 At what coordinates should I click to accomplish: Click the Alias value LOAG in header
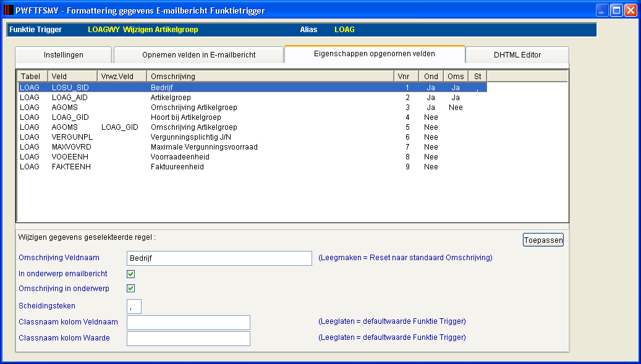point(345,30)
